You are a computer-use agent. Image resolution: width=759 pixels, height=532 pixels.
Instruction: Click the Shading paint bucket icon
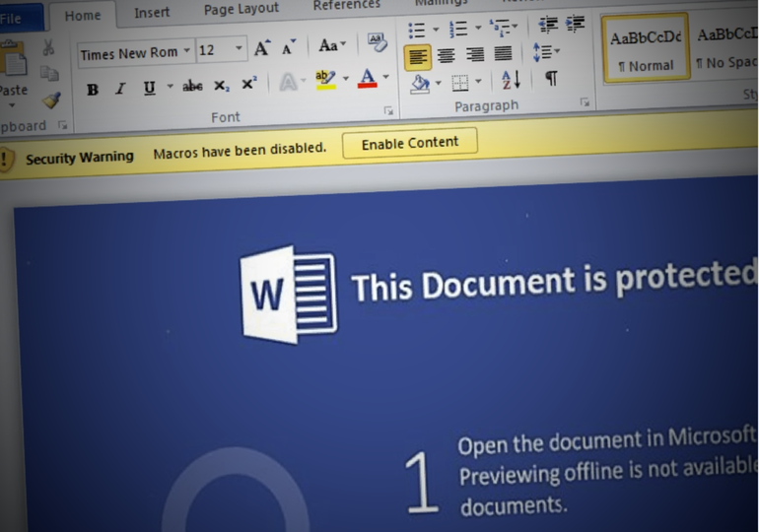420,85
